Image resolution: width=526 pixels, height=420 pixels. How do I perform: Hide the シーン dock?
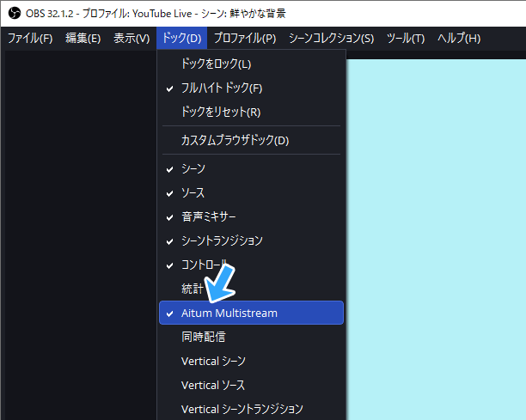point(251,168)
